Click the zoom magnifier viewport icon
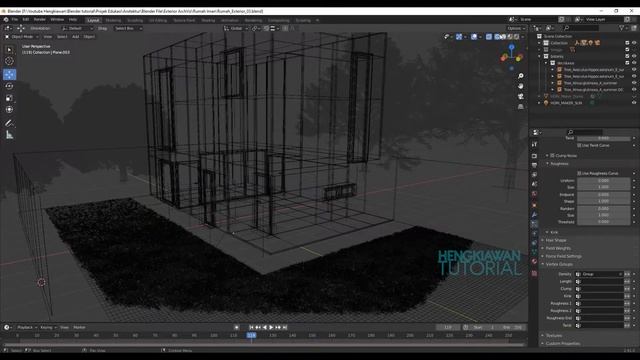This screenshot has width=640, height=360. coord(520,76)
